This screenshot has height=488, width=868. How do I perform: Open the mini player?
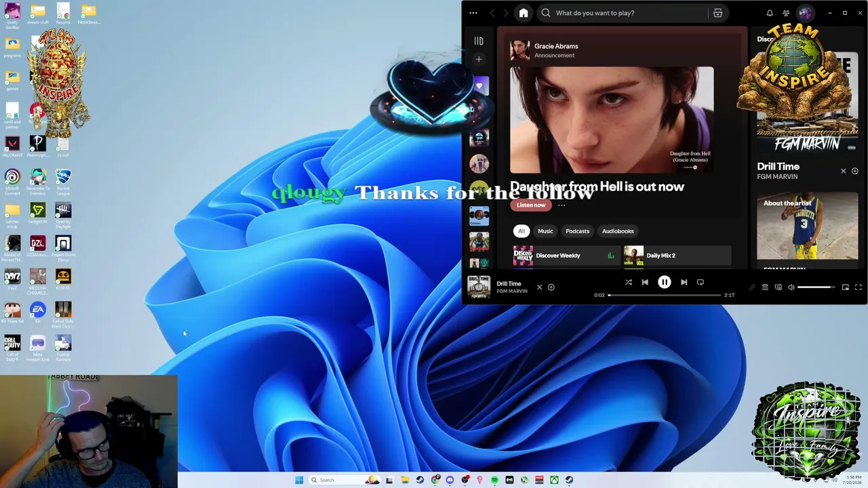point(846,287)
